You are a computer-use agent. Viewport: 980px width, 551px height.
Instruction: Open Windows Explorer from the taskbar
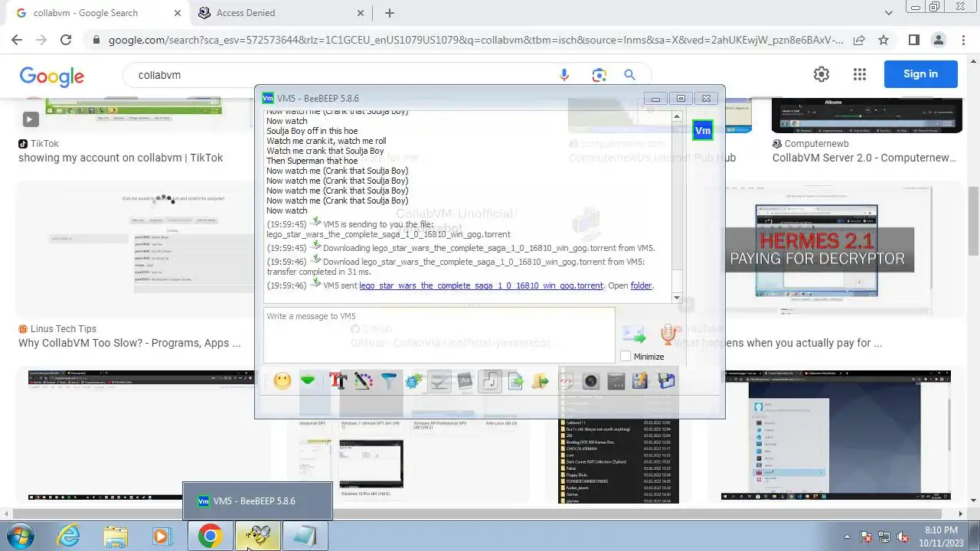click(x=116, y=536)
